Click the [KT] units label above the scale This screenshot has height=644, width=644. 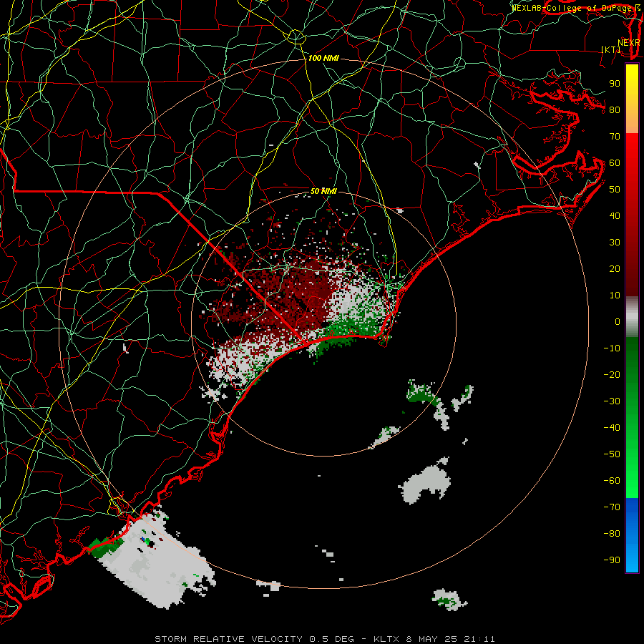coord(611,49)
